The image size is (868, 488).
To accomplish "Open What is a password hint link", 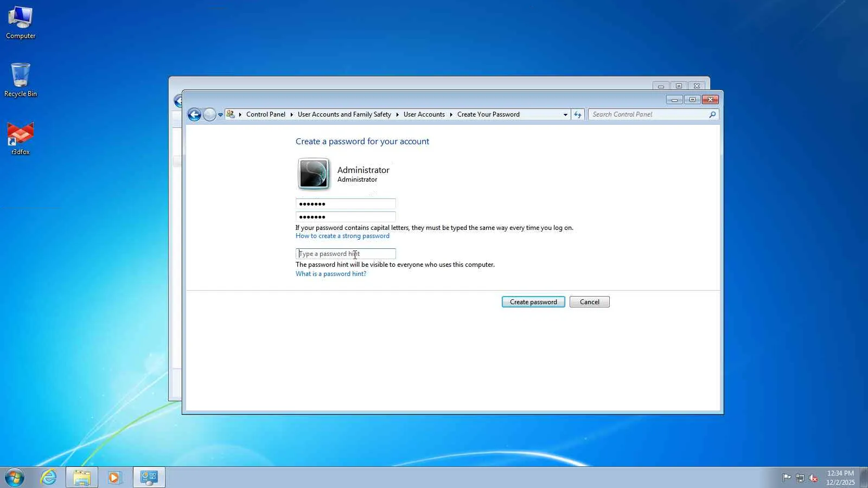I will point(331,274).
